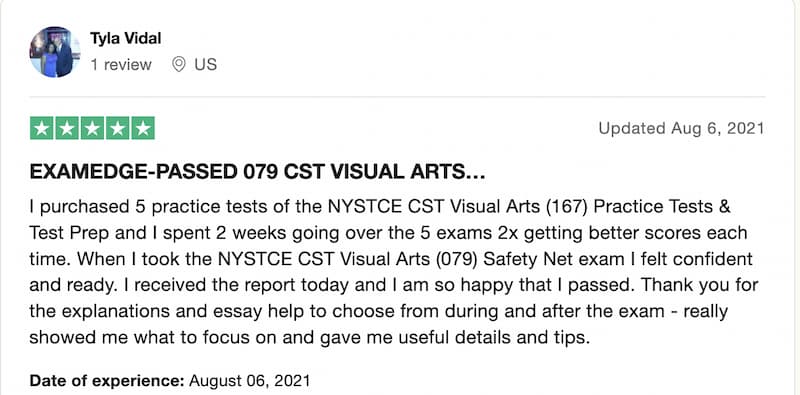Click the location pin icon beside US
This screenshot has width=800, height=395.
click(x=178, y=65)
